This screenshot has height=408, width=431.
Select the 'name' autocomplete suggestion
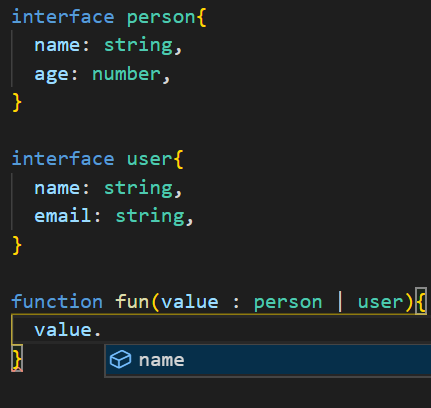coord(268,360)
